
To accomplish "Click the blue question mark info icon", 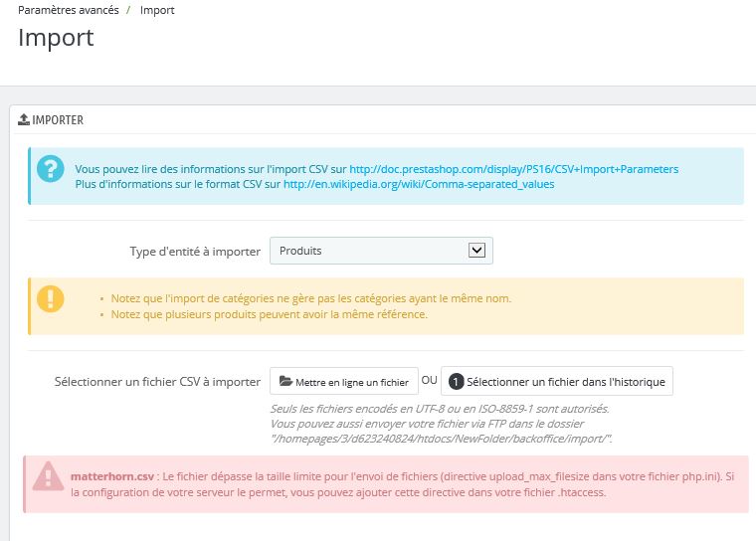I will pos(50,169).
